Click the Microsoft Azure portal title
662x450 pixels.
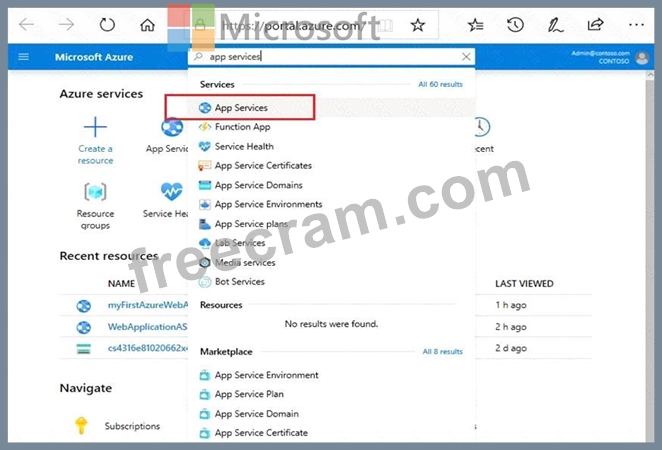pyautogui.click(x=94, y=57)
